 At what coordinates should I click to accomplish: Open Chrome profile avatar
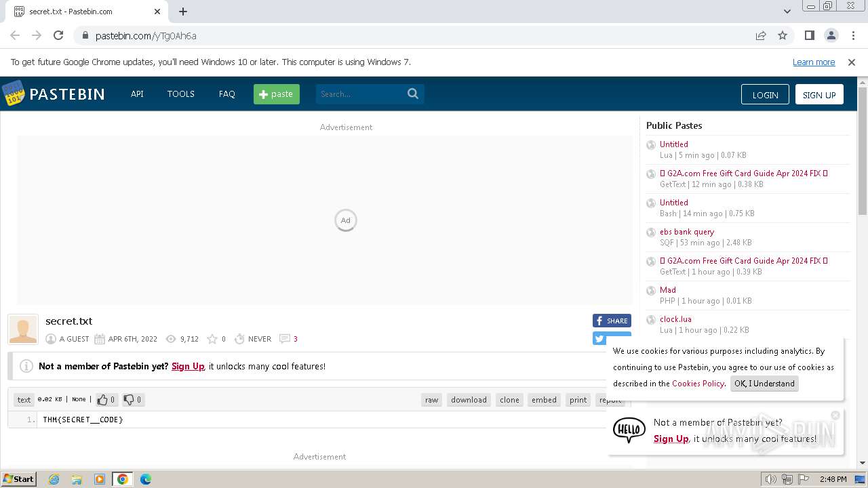click(x=831, y=36)
